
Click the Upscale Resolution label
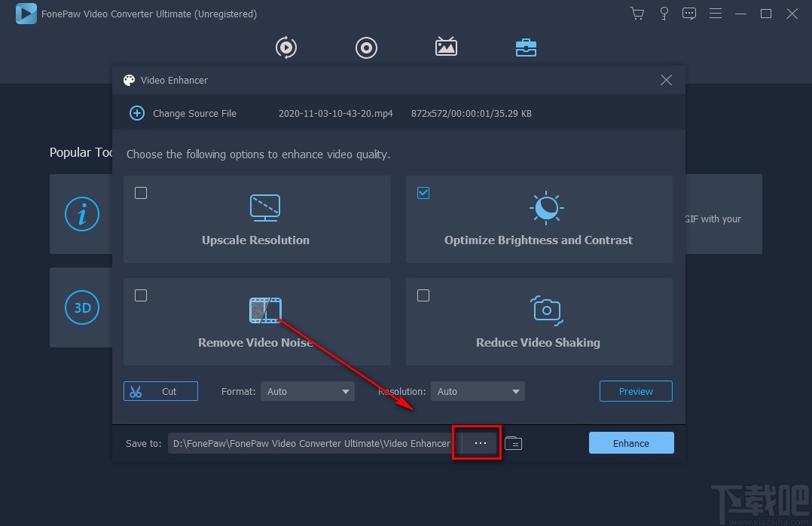point(255,240)
